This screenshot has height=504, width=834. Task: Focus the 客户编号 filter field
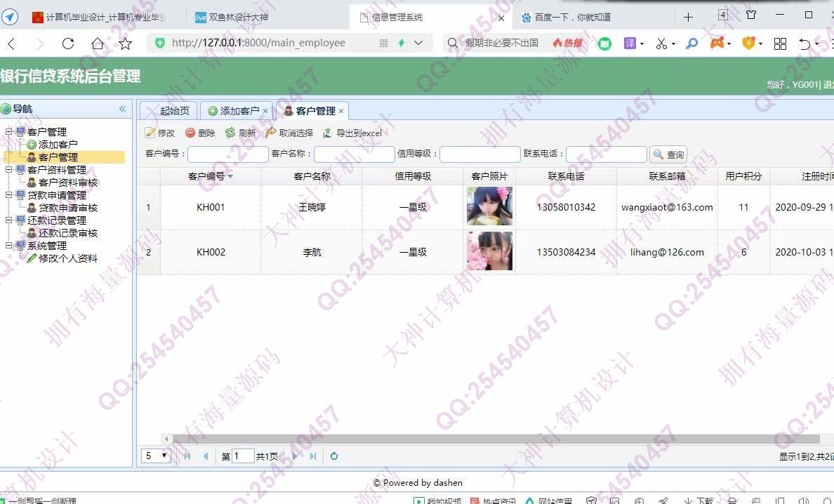coord(227,154)
